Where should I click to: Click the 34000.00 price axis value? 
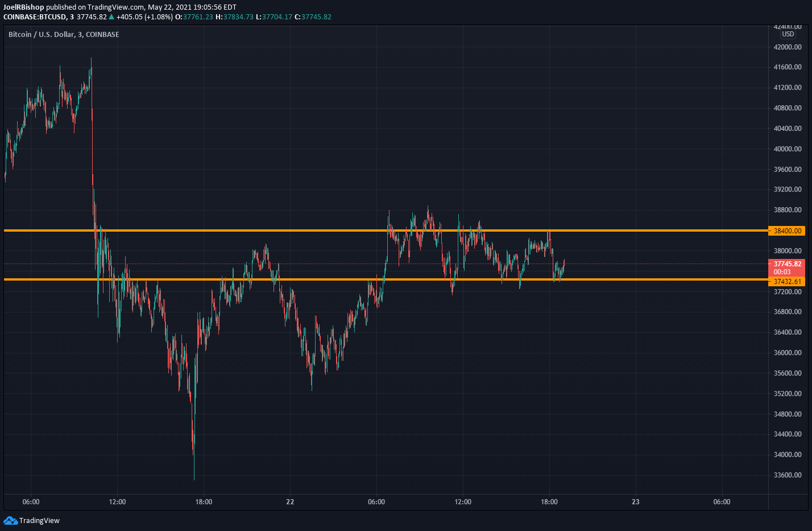tap(788, 455)
